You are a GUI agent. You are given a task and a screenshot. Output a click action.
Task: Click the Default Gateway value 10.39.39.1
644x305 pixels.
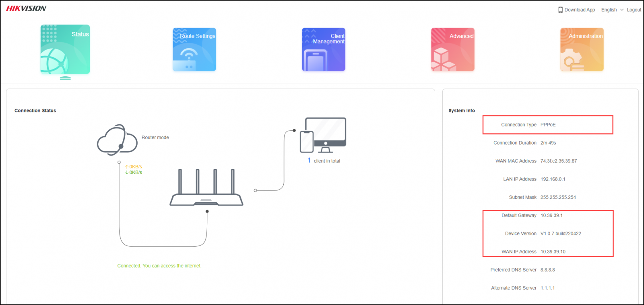pyautogui.click(x=551, y=215)
